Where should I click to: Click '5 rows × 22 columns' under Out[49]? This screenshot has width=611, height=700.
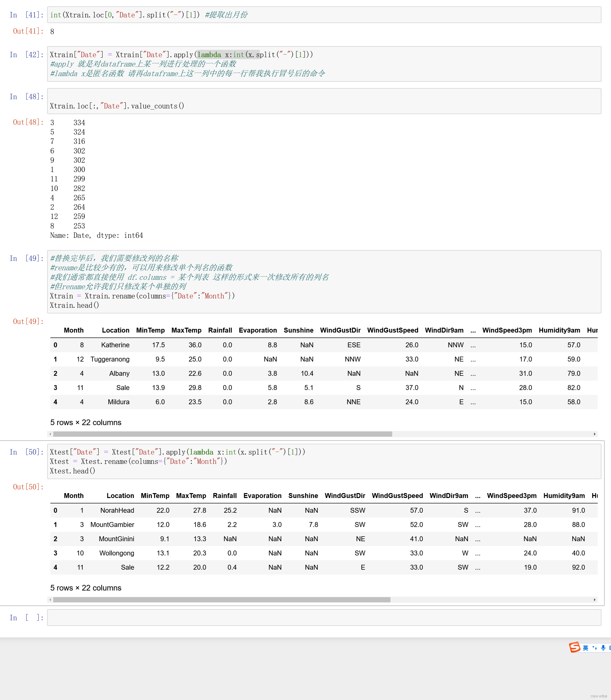pos(85,423)
